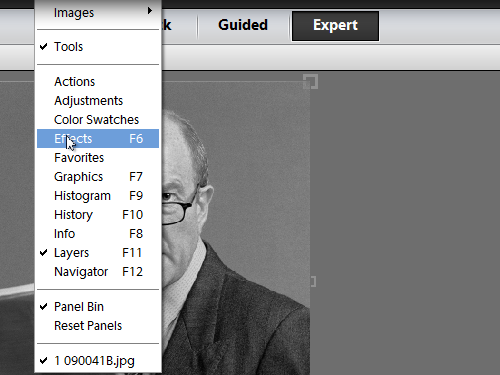Toggle the Panel Bin option
Viewport: 500px width, 375px height.
pyautogui.click(x=98, y=307)
